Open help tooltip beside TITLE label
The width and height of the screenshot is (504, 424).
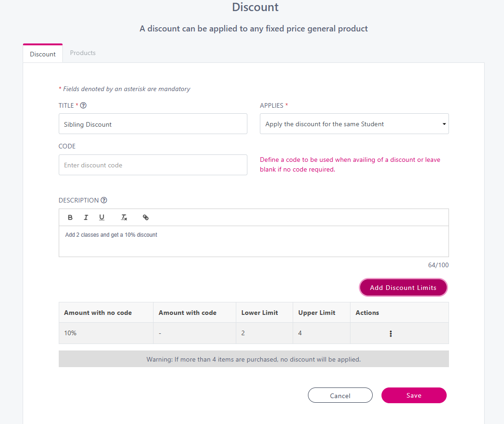click(x=84, y=105)
